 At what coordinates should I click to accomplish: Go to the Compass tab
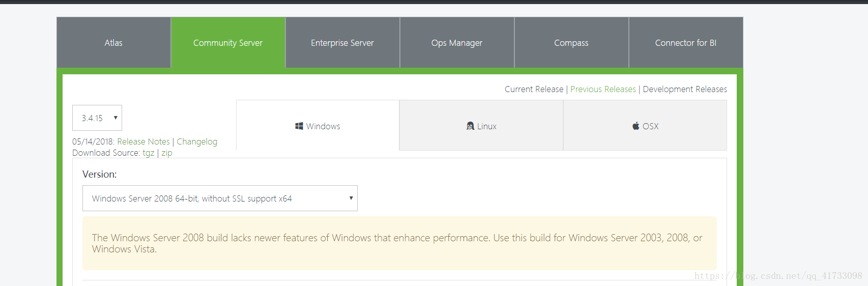[571, 43]
